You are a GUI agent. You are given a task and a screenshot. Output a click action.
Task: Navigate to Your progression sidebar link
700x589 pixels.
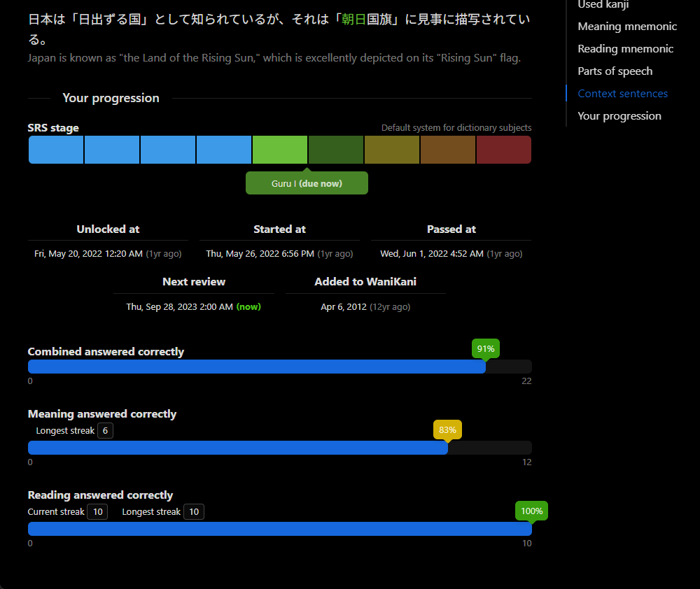coord(619,115)
